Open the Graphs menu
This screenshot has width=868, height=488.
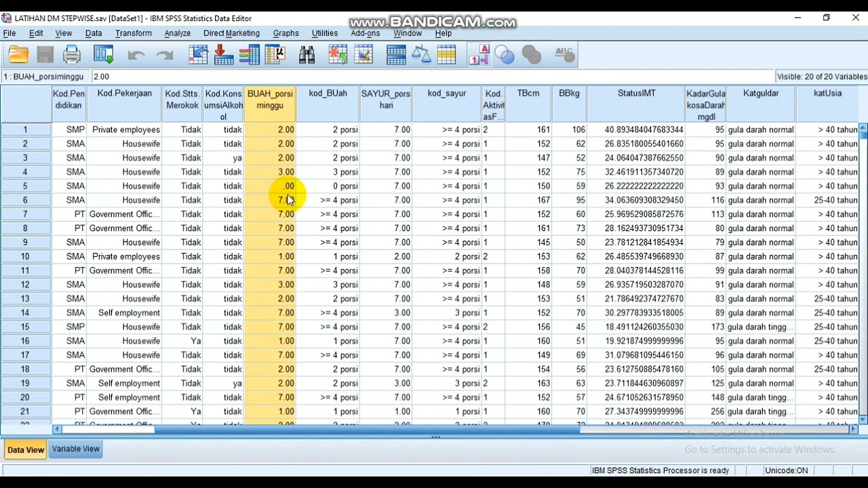(286, 33)
